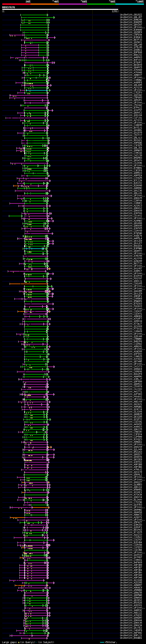Select the UniRef100_Q9ZNY1 label
The height and width of the screenshot is (644, 146).
click(131, 42)
